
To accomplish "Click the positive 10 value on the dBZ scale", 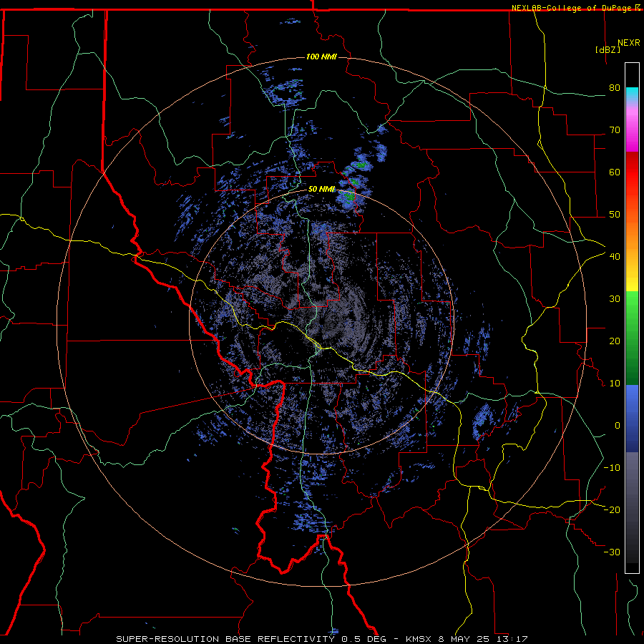I will pos(615,384).
